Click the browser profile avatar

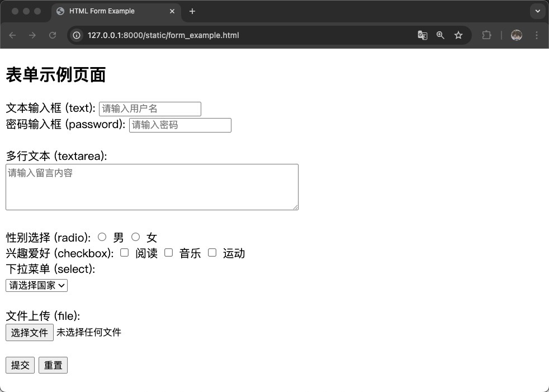coord(515,35)
